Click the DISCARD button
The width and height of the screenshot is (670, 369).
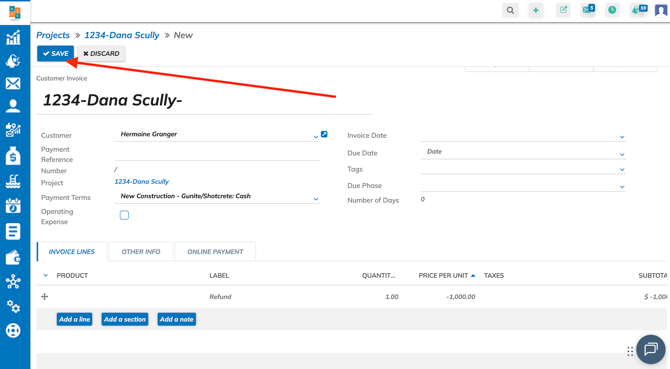pyautogui.click(x=101, y=53)
